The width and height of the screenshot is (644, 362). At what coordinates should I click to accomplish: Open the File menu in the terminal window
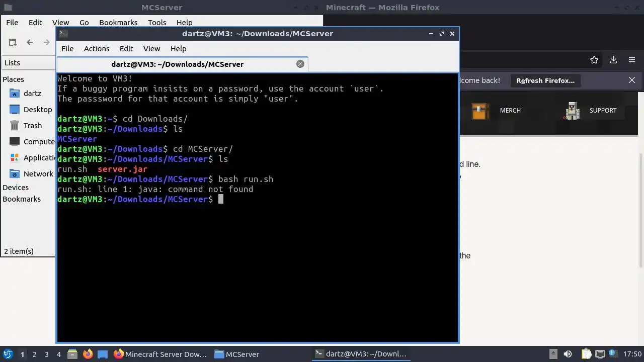pos(67,49)
